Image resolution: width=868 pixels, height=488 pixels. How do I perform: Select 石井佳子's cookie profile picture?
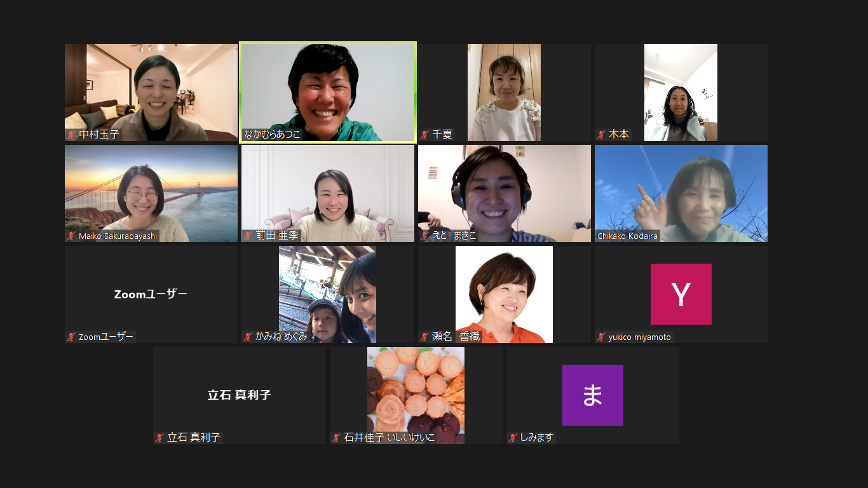pos(416,395)
